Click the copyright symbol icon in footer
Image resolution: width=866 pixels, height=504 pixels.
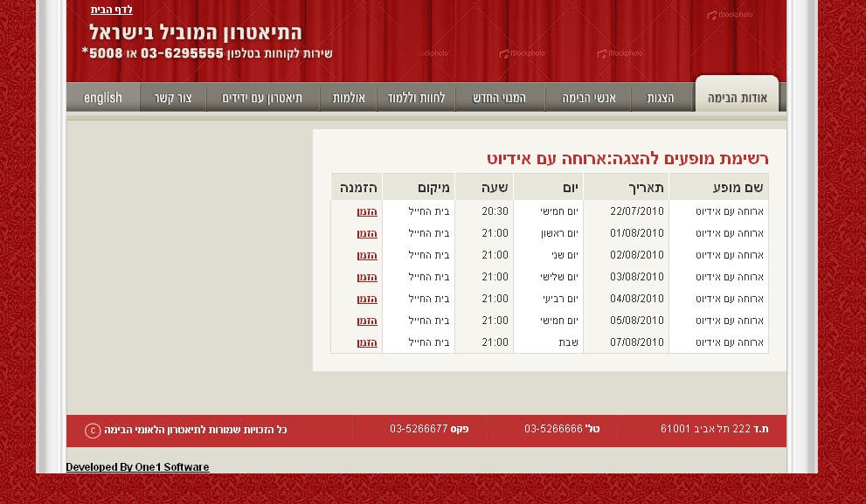93,431
